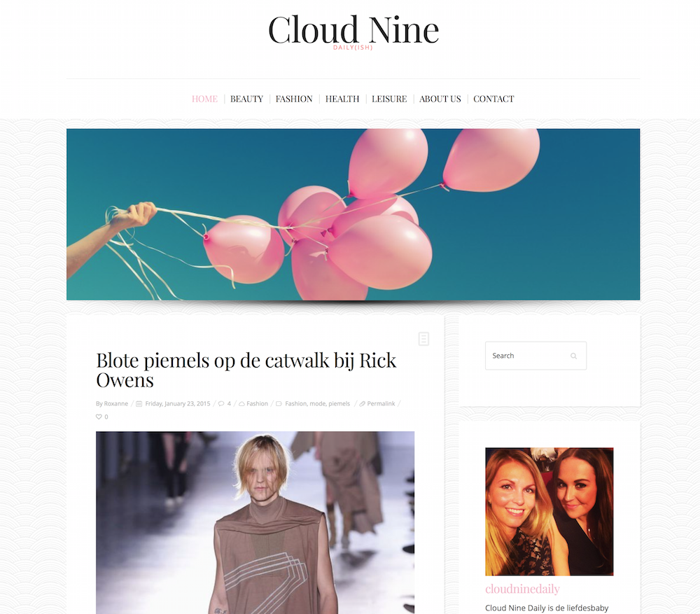Click the Cloud Nine site logo

coord(353,32)
